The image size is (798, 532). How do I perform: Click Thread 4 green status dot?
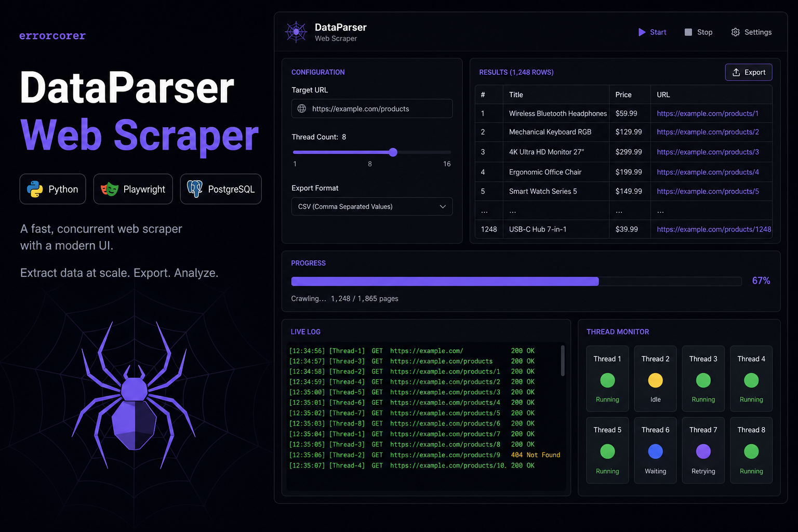point(751,380)
